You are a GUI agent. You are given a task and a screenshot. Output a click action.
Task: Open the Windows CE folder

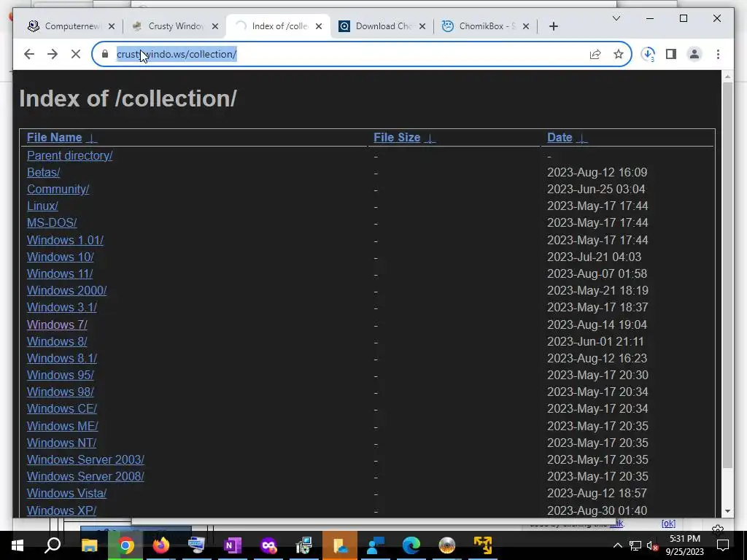[x=62, y=408]
